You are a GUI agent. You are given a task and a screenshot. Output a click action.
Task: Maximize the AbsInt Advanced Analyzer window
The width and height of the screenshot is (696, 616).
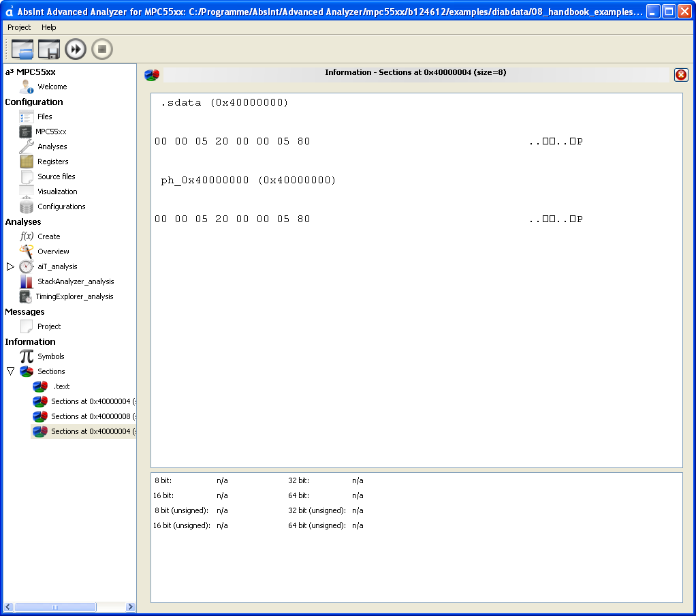coord(669,11)
